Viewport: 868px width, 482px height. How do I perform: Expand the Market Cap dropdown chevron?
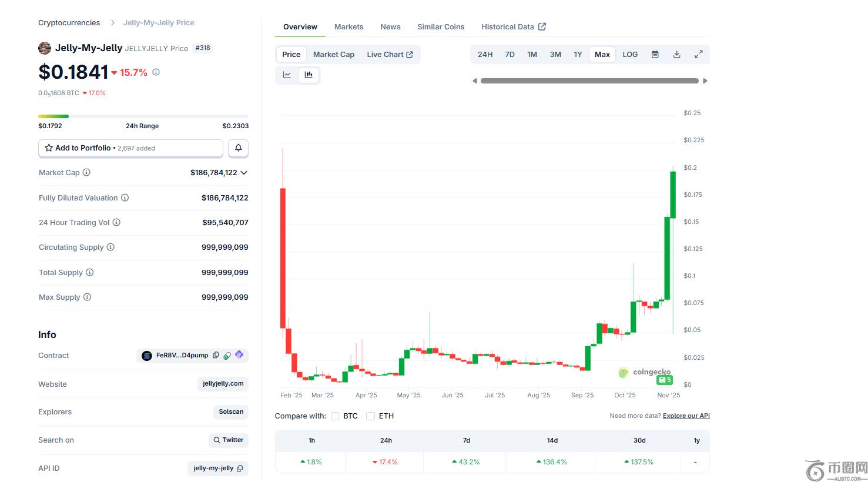pos(244,173)
